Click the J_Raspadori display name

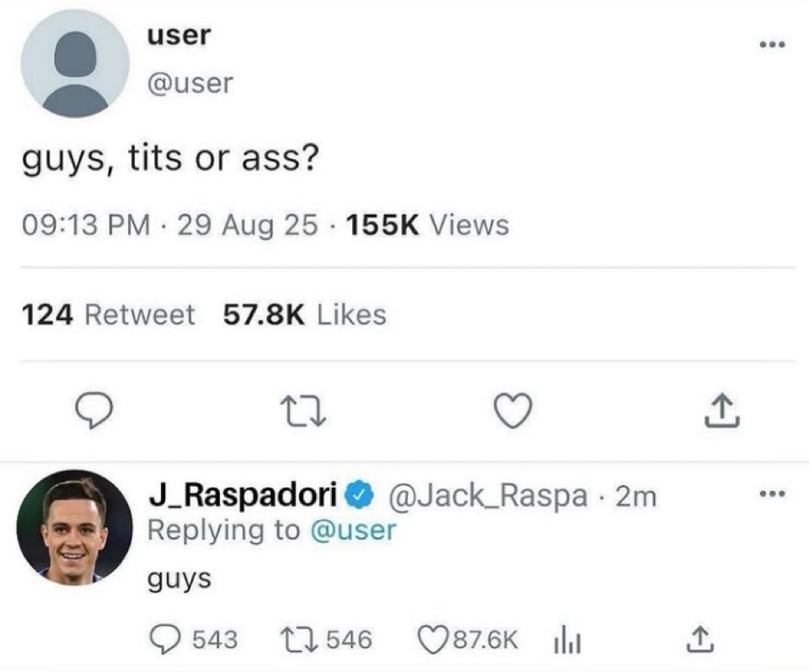point(243,495)
